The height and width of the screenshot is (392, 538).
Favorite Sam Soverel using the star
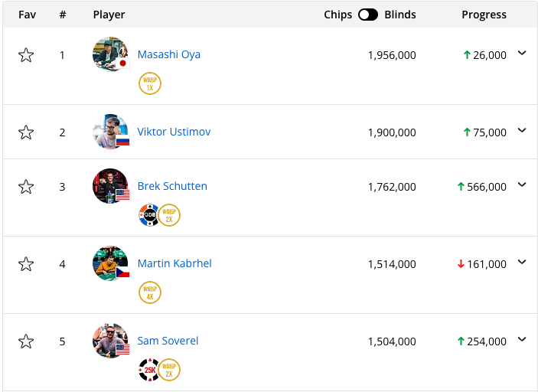click(x=26, y=341)
